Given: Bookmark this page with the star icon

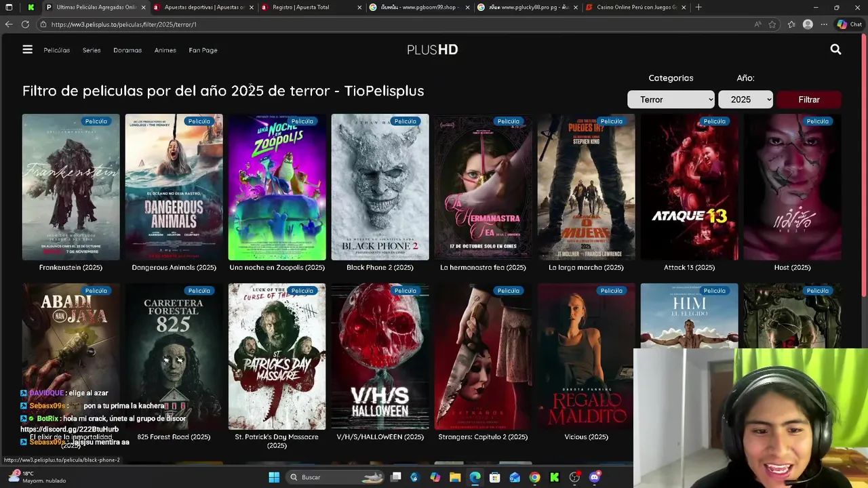Looking at the screenshot, I should click(x=772, y=24).
